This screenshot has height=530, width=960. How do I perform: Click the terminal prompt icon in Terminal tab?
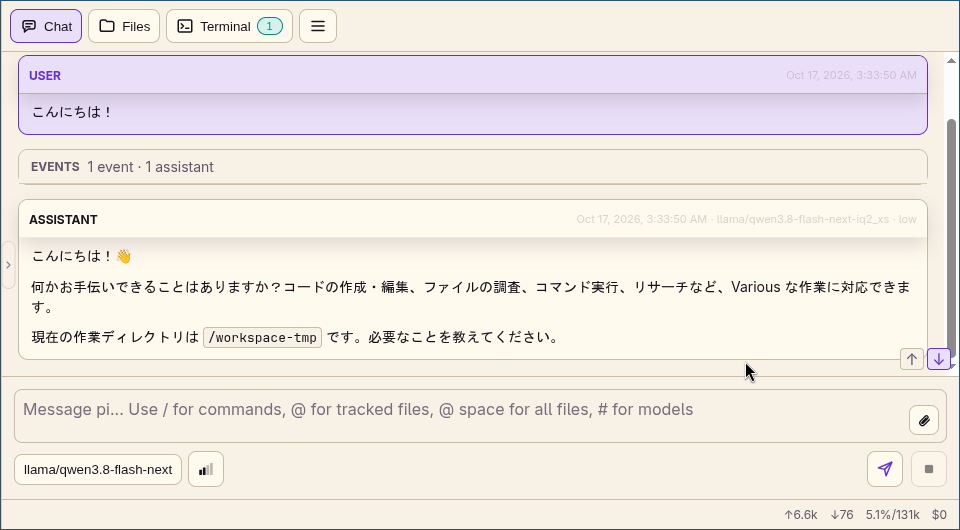coord(185,26)
